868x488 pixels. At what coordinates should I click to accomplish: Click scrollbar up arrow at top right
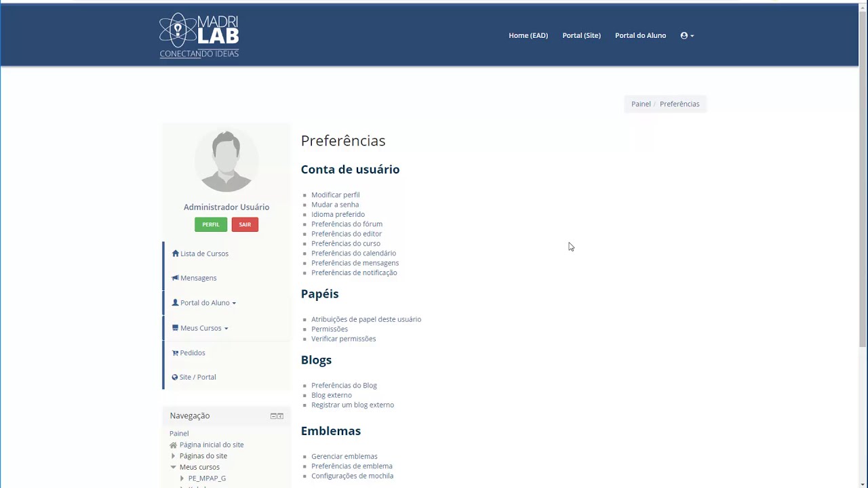(863, 6)
